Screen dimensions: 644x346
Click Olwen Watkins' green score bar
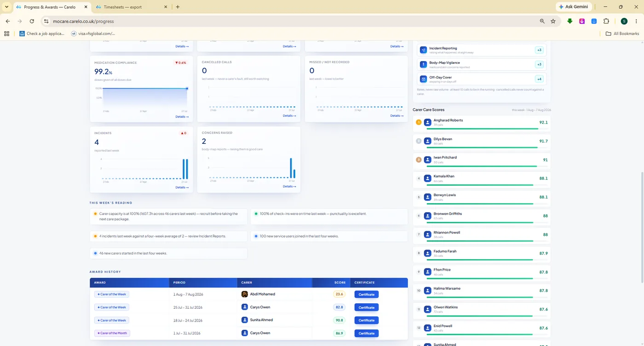tap(480, 316)
